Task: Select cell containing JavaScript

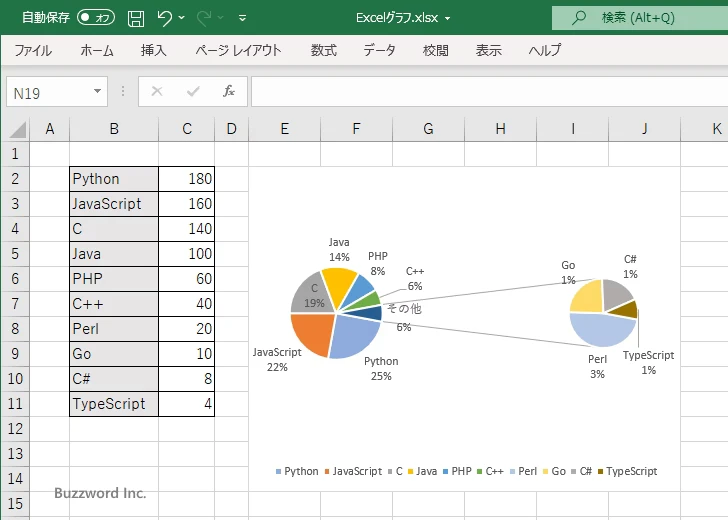Action: coord(114,204)
